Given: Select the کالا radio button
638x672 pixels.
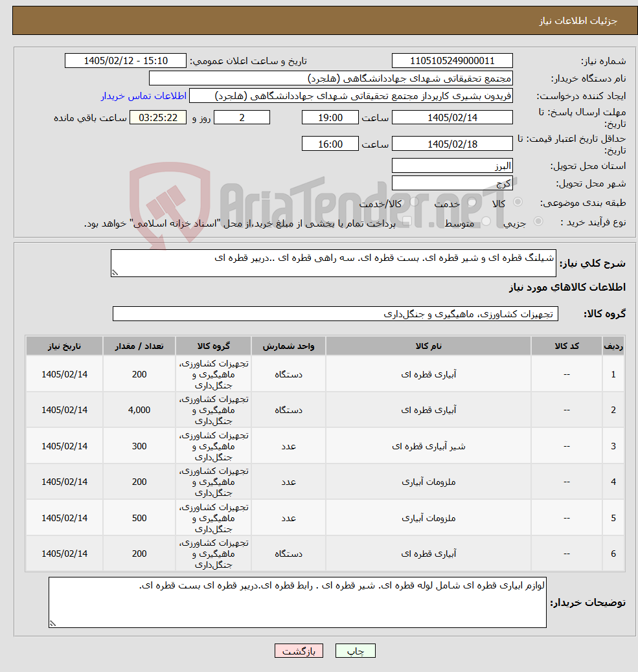Looking at the screenshot, I should point(518,202).
